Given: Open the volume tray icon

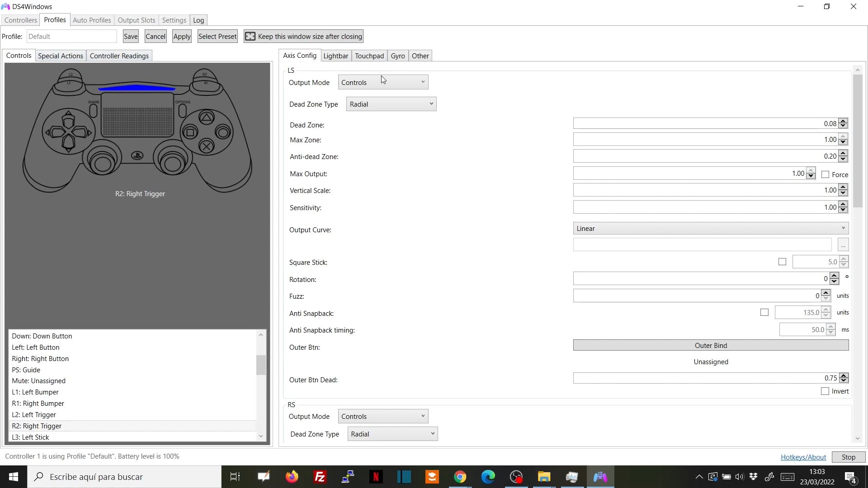Looking at the screenshot, I should pos(740,477).
